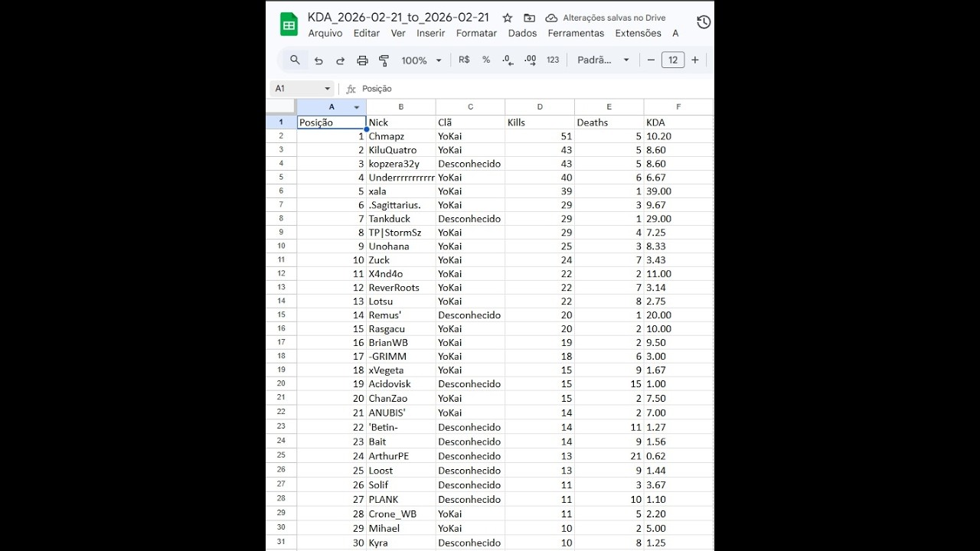
Task: Format as currency R$
Action: click(464, 60)
